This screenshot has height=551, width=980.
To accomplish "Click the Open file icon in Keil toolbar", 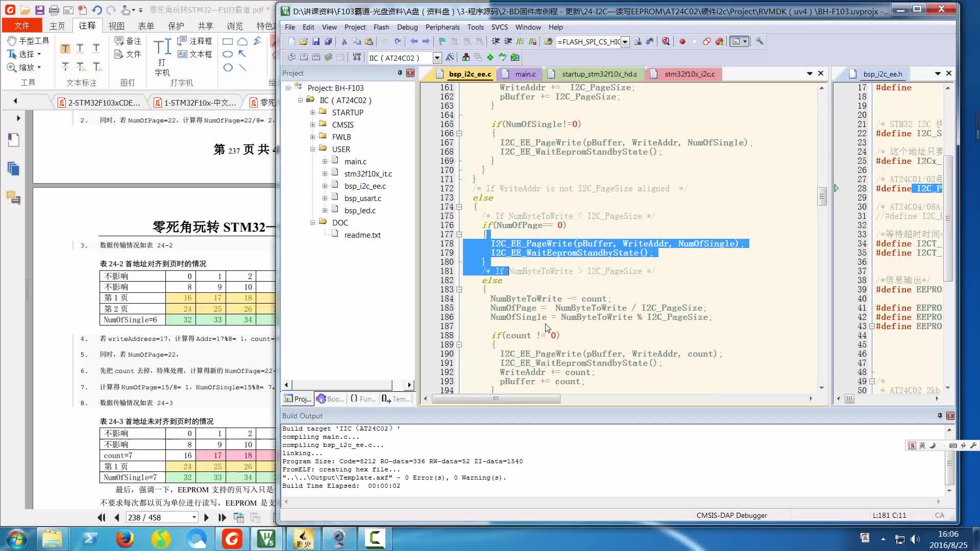I will pyautogui.click(x=304, y=42).
